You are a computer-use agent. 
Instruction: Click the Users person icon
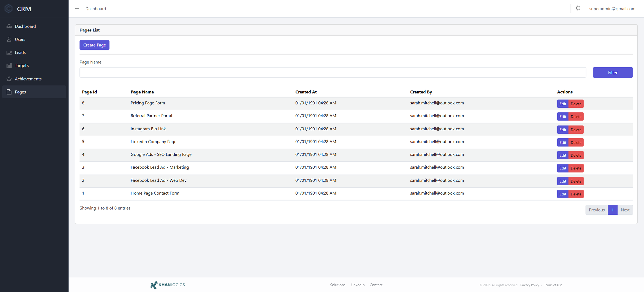click(x=9, y=39)
